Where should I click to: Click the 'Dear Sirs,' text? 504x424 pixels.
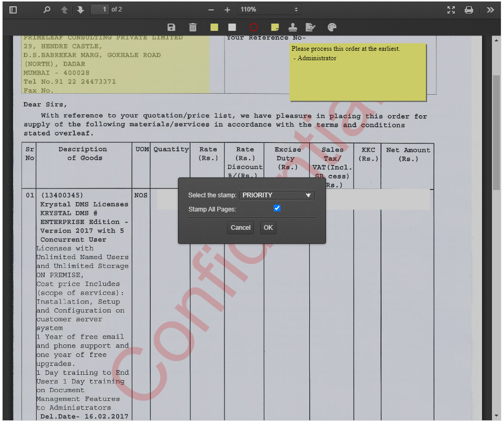(45, 105)
